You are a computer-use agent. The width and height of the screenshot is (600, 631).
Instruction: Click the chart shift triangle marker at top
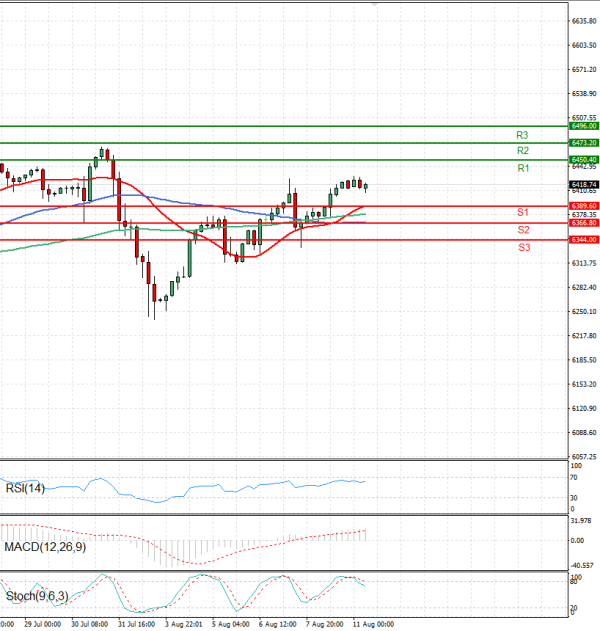[375, 4]
